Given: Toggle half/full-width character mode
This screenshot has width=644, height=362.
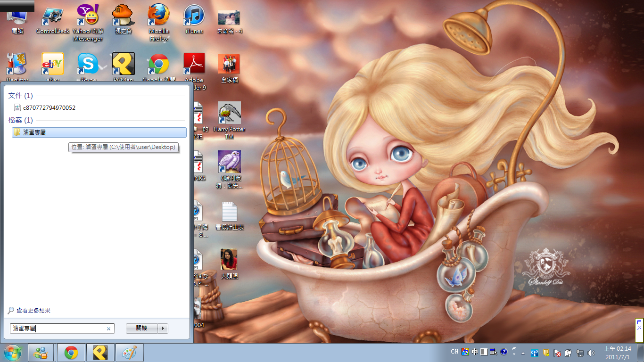Looking at the screenshot, I should coord(484,352).
